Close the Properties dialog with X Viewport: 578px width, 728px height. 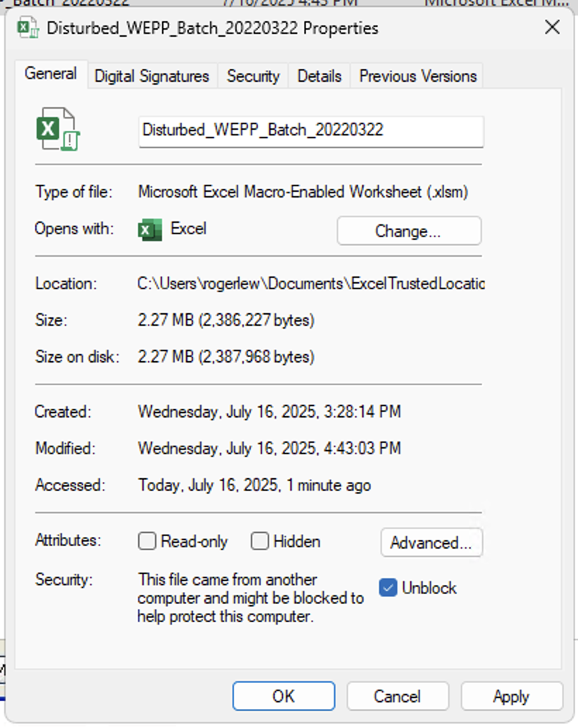(552, 28)
